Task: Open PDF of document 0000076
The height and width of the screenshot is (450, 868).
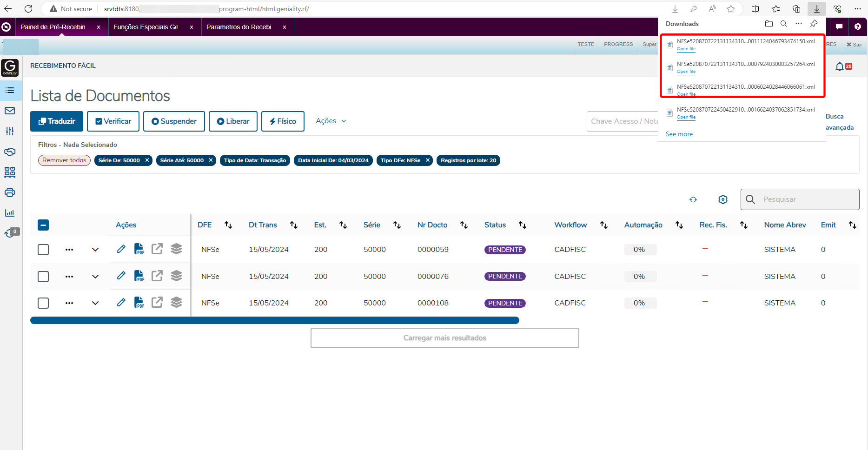Action: [139, 276]
